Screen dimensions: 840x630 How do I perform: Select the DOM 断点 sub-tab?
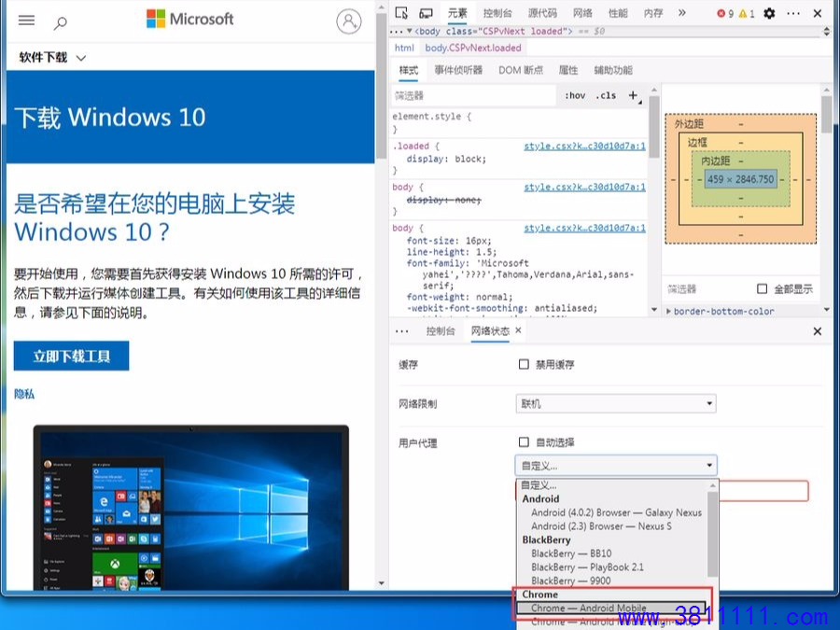521,70
